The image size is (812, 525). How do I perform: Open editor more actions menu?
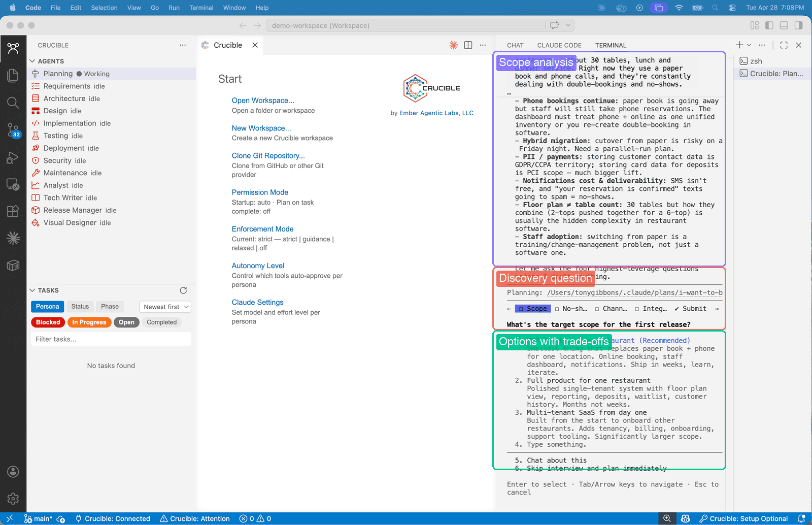483,45
